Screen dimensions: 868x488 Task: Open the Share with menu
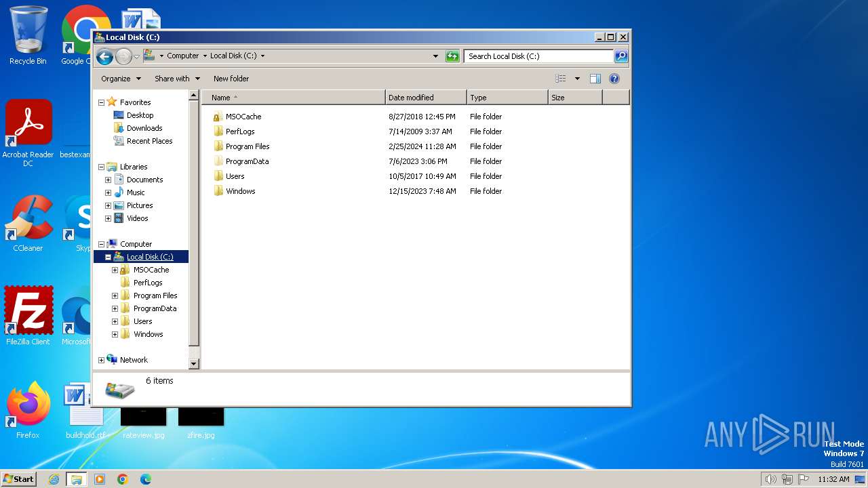coord(177,79)
